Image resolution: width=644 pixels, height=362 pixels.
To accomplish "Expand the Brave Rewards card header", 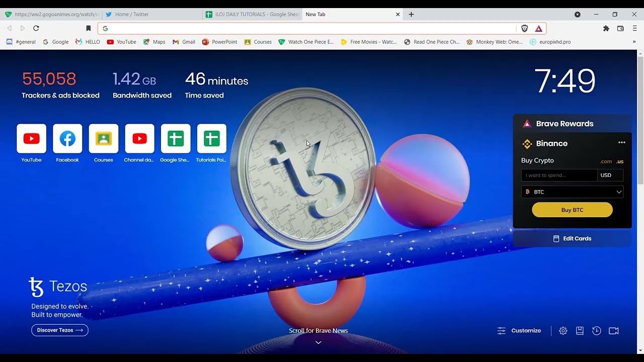I will click(x=572, y=124).
